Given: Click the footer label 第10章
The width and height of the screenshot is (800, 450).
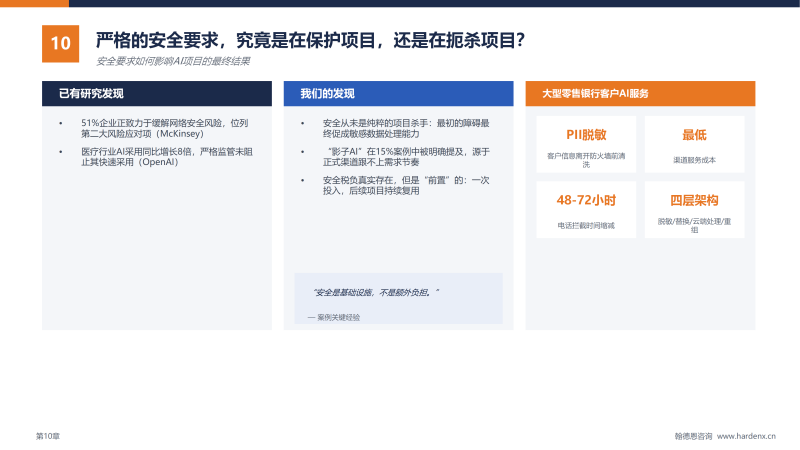Looking at the screenshot, I should click(48, 436).
